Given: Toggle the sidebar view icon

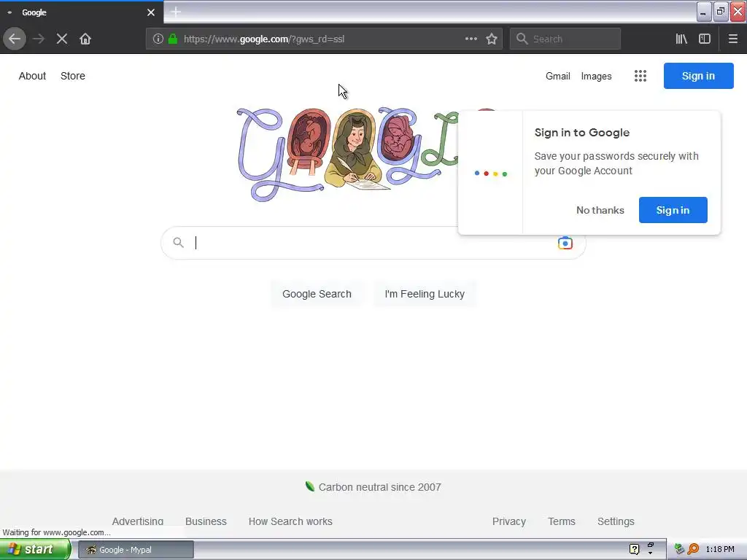Looking at the screenshot, I should click(705, 39).
